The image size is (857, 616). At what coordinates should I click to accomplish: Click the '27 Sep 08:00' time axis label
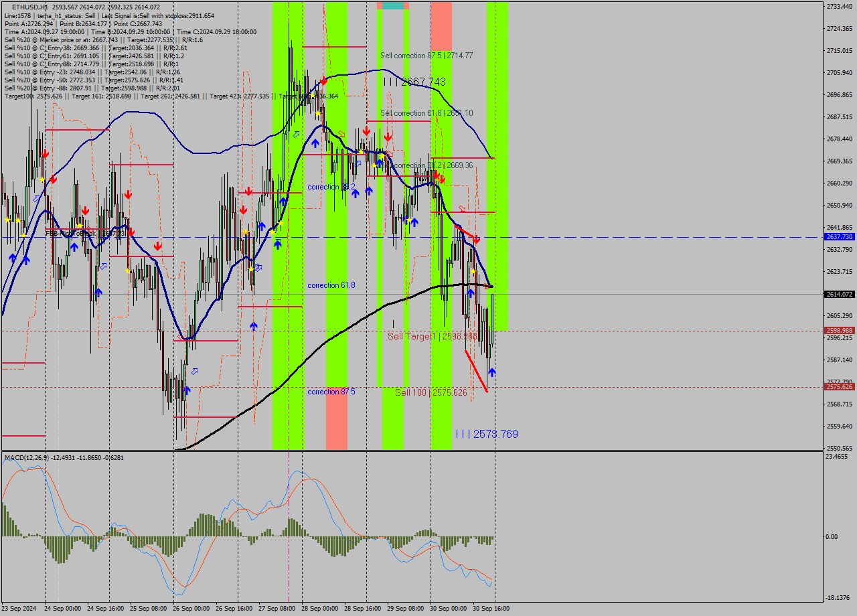point(277,609)
